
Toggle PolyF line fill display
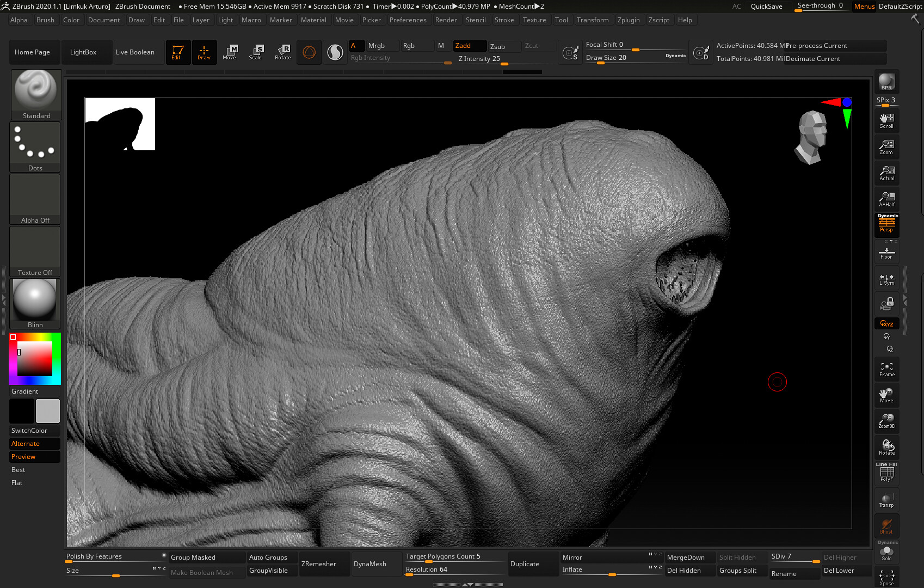[886, 473]
